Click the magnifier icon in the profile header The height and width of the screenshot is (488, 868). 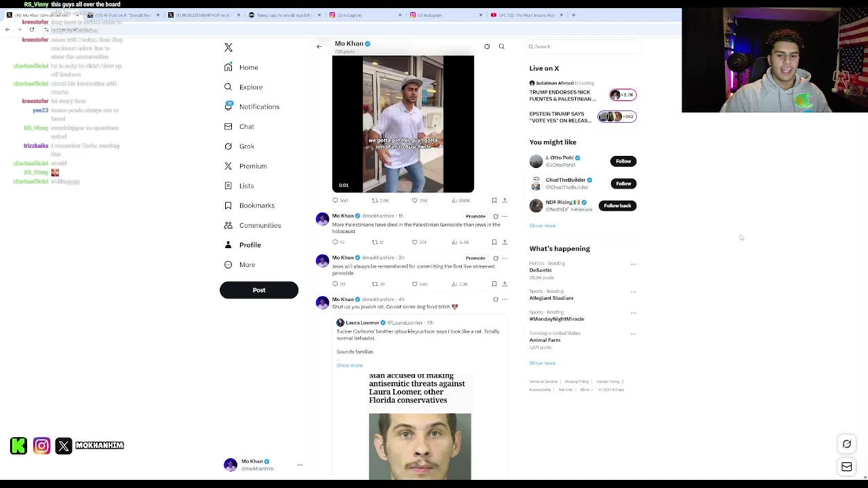point(502,47)
